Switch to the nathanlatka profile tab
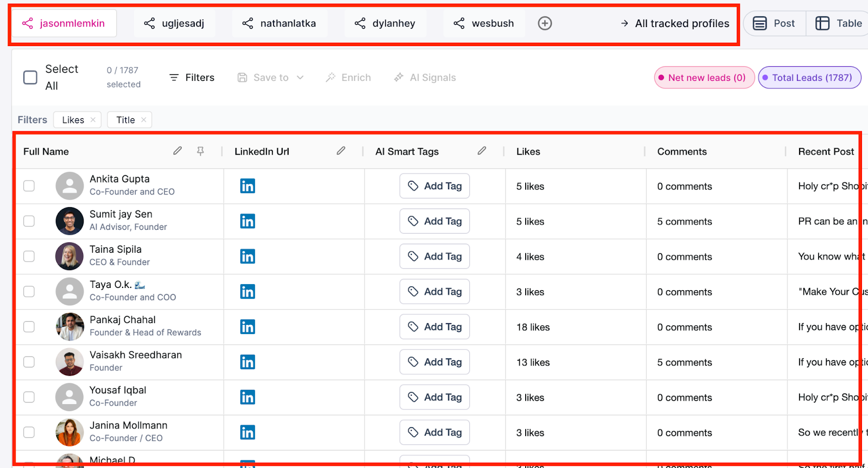The width and height of the screenshot is (868, 468). (x=279, y=23)
